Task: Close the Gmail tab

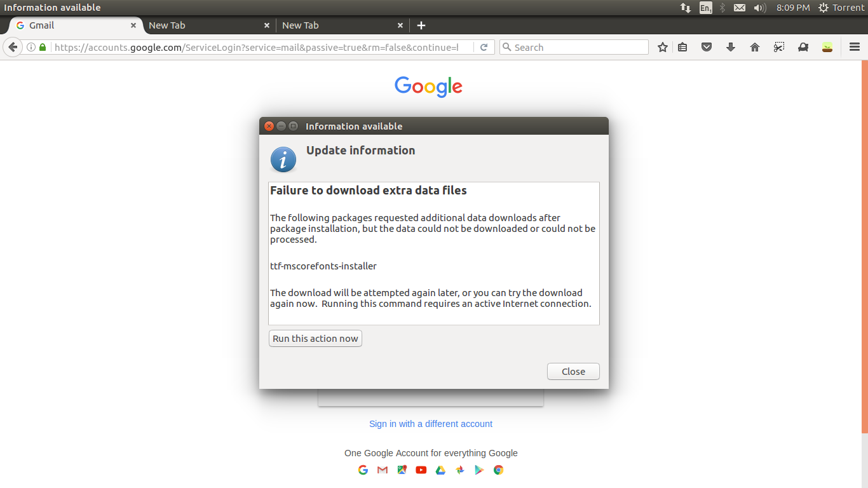Action: [x=133, y=25]
